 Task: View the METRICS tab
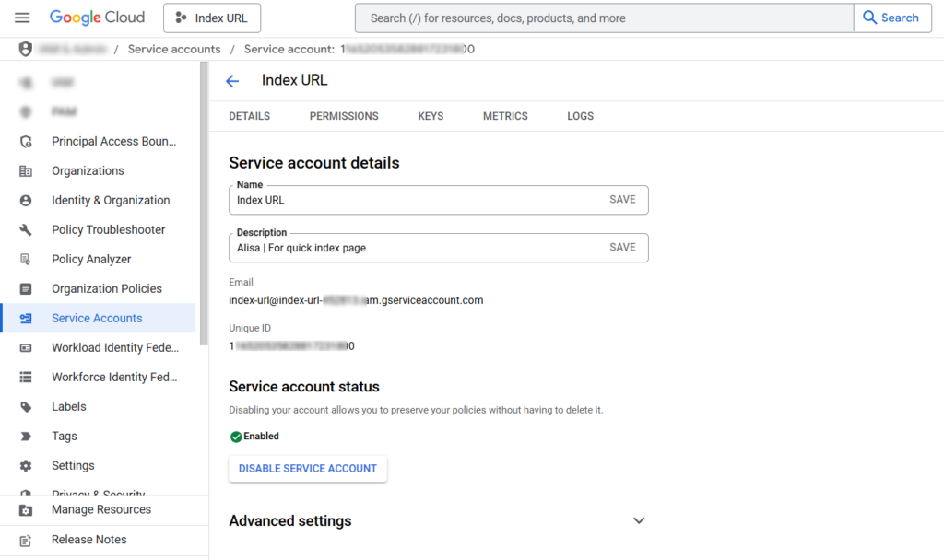point(505,116)
